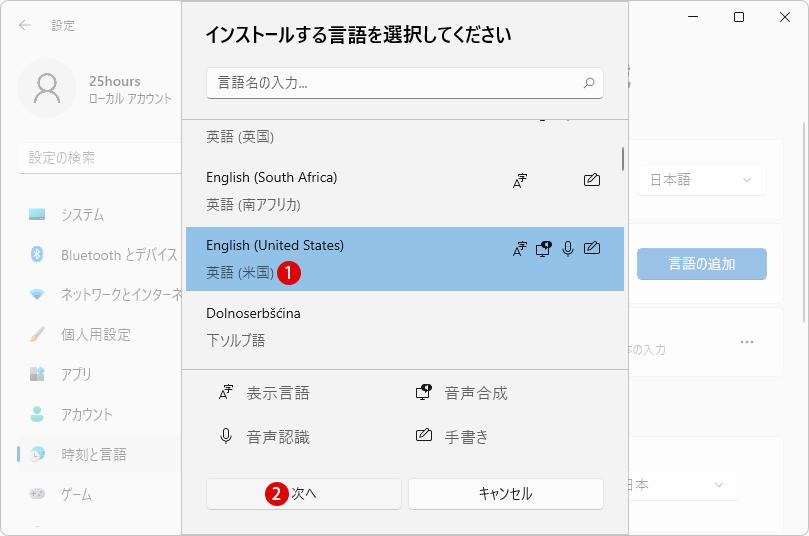The width and height of the screenshot is (809, 536).
Task: Click the language list scrollbar thumb
Action: (x=623, y=159)
